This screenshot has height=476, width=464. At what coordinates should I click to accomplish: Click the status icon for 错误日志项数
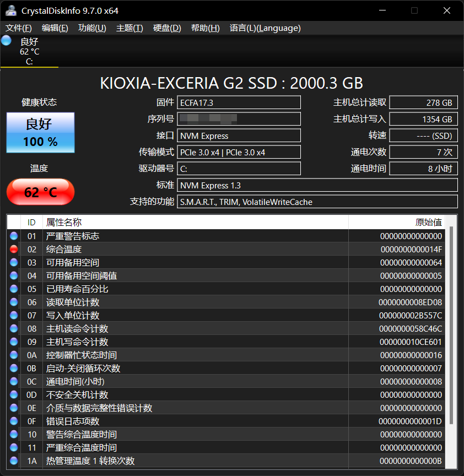(x=14, y=421)
